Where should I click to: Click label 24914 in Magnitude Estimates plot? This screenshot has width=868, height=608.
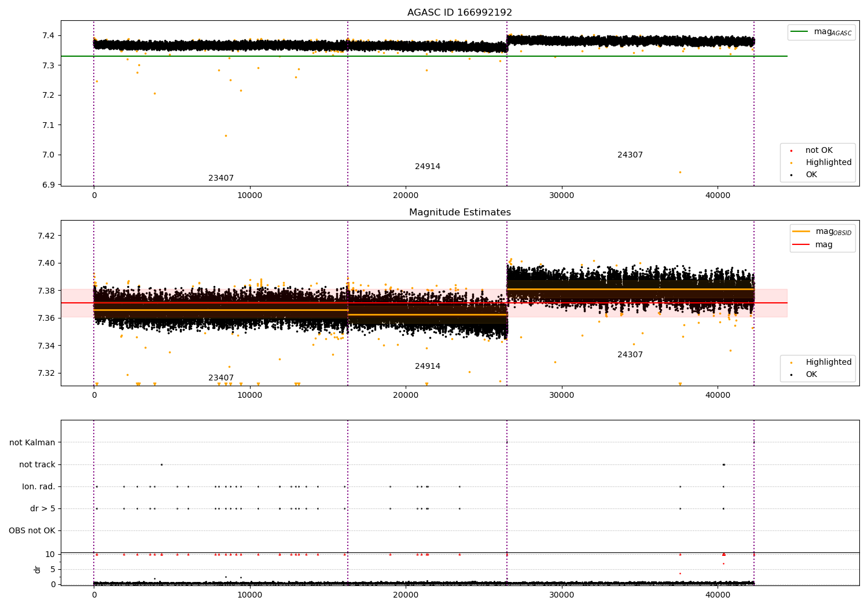428,367
